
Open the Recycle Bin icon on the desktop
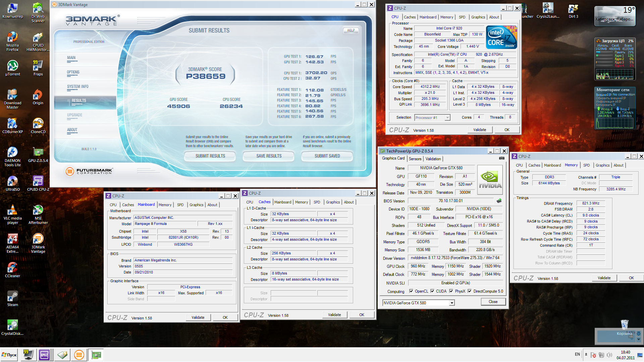[x=624, y=327]
